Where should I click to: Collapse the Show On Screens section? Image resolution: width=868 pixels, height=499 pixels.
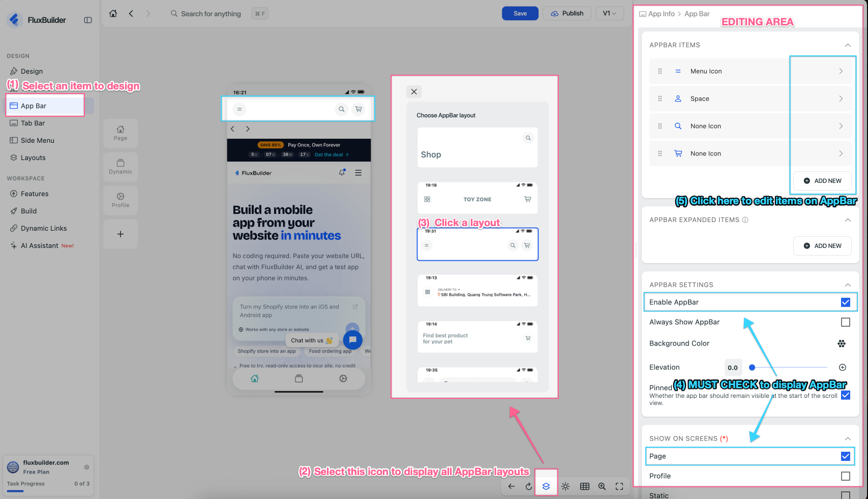click(848, 439)
